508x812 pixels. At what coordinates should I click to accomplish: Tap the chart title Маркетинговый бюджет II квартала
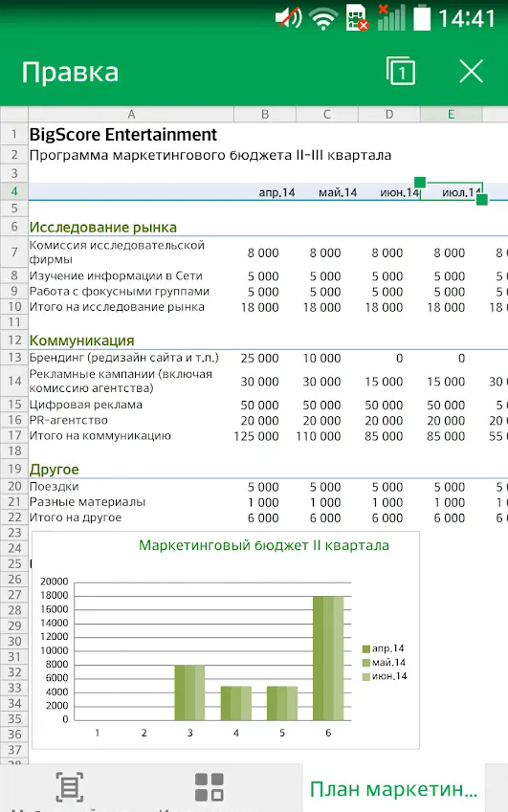click(x=264, y=545)
